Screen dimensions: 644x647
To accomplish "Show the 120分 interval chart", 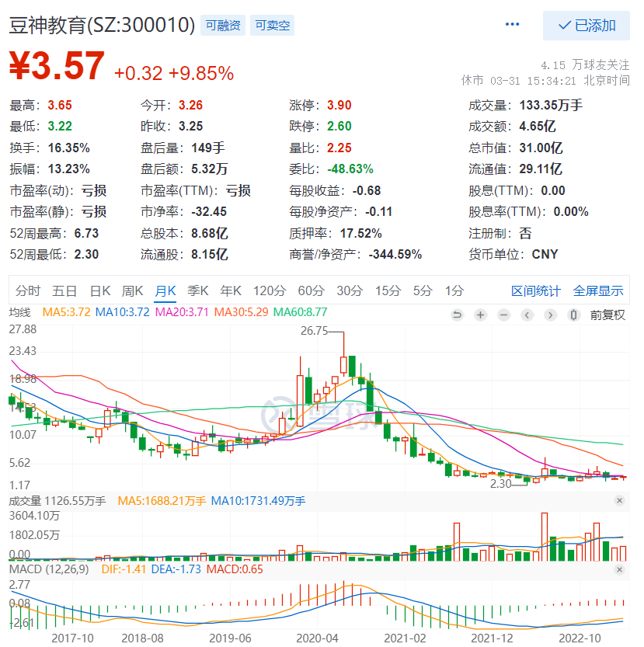I will click(270, 291).
